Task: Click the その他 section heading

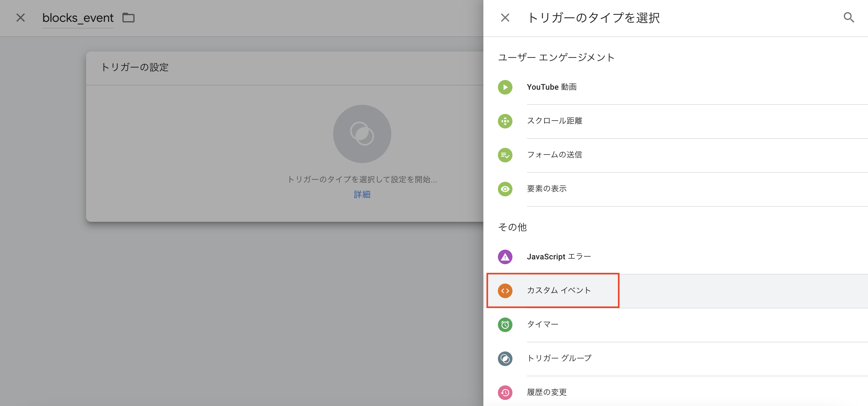Action: pos(512,227)
